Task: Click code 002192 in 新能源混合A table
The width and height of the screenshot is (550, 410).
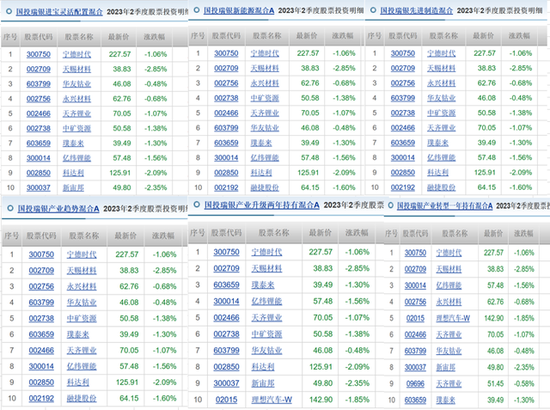Action: [x=226, y=188]
